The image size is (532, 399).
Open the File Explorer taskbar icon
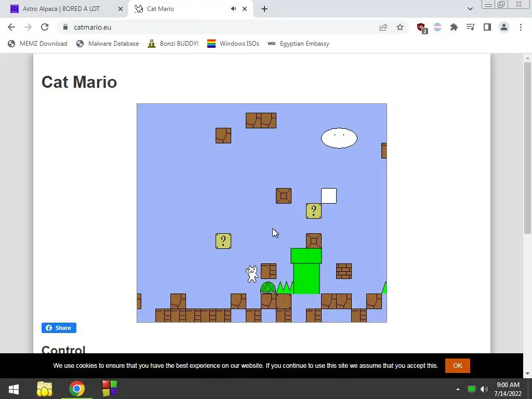point(45,389)
